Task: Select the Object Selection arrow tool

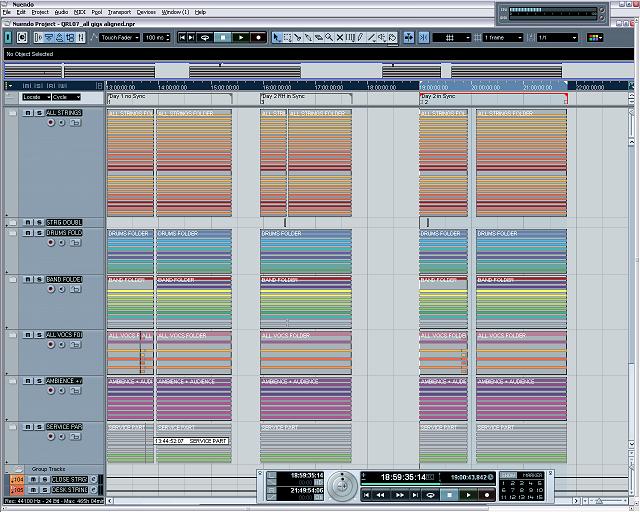Action: click(x=277, y=38)
